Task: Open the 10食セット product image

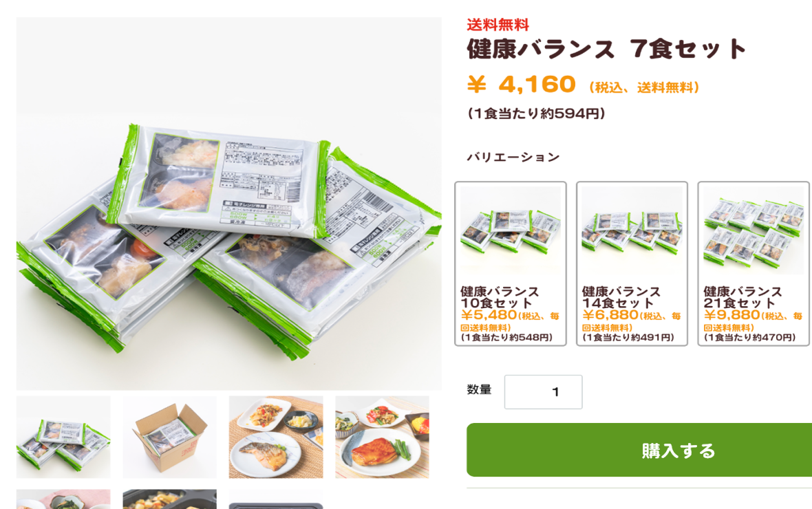Action: coord(511,230)
